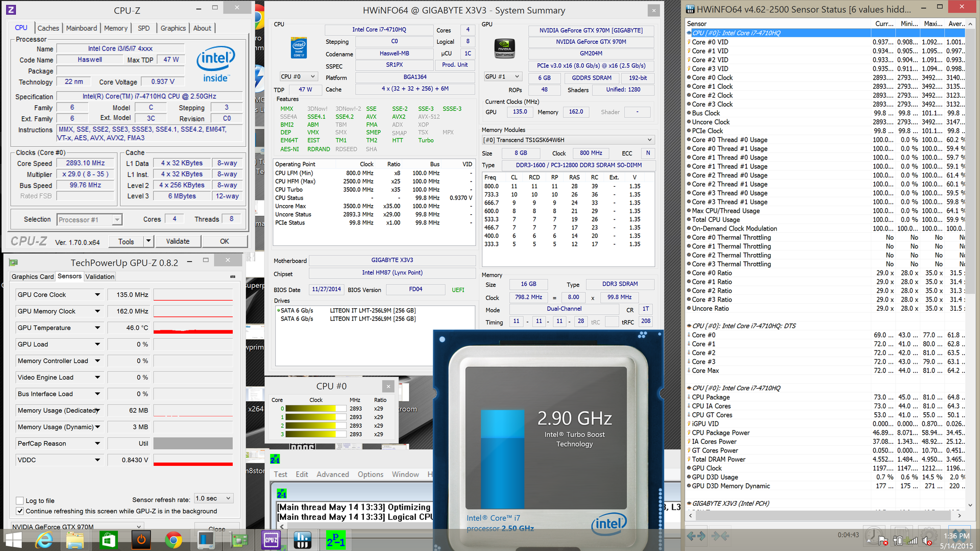Click the VDDC voltage history graph
980x551 pixels.
click(x=193, y=460)
